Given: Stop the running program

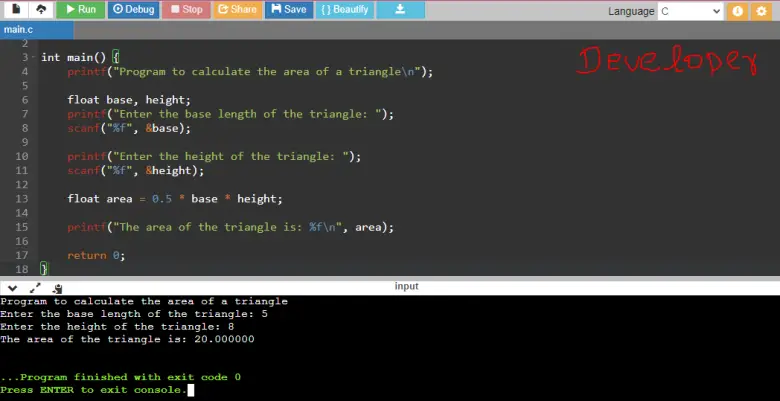Looking at the screenshot, I should point(186,9).
